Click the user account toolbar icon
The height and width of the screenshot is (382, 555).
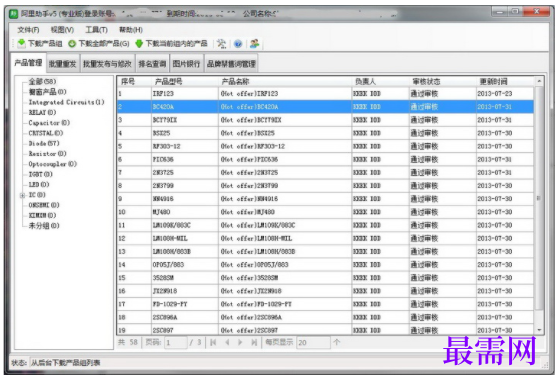[x=254, y=44]
